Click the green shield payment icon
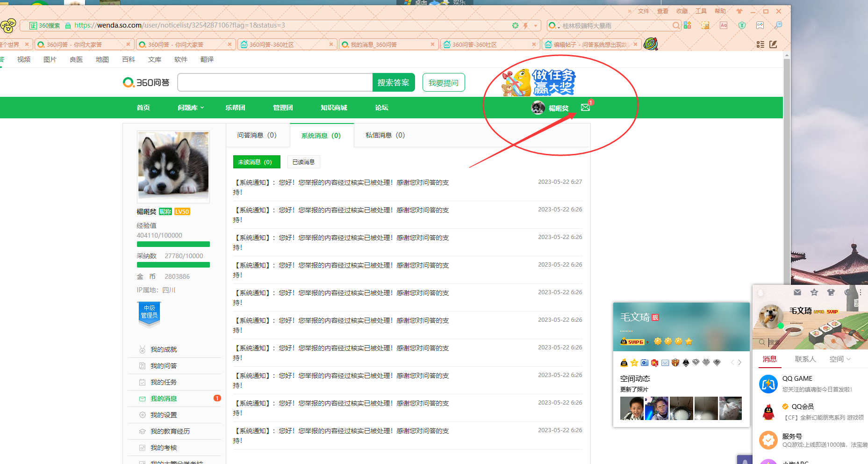 (x=742, y=25)
